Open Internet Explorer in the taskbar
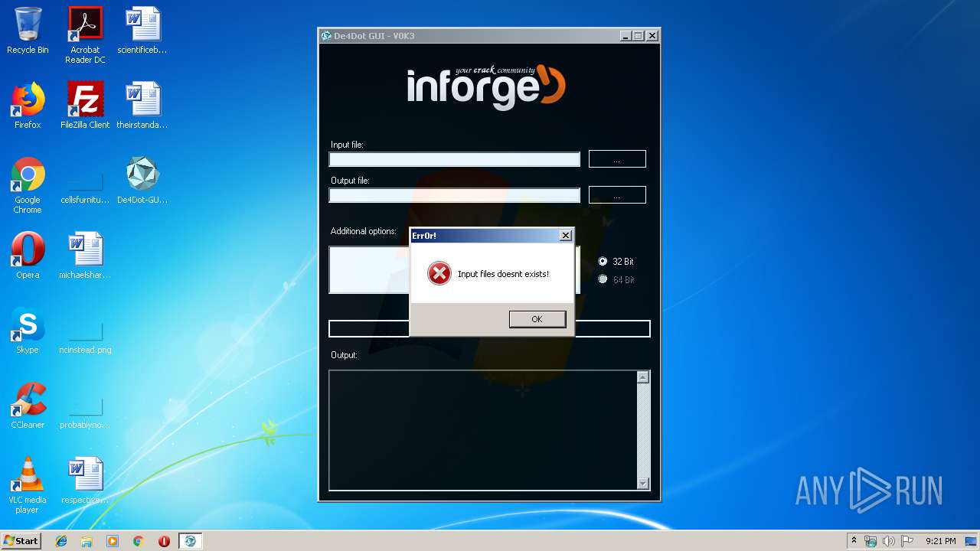 (61, 541)
